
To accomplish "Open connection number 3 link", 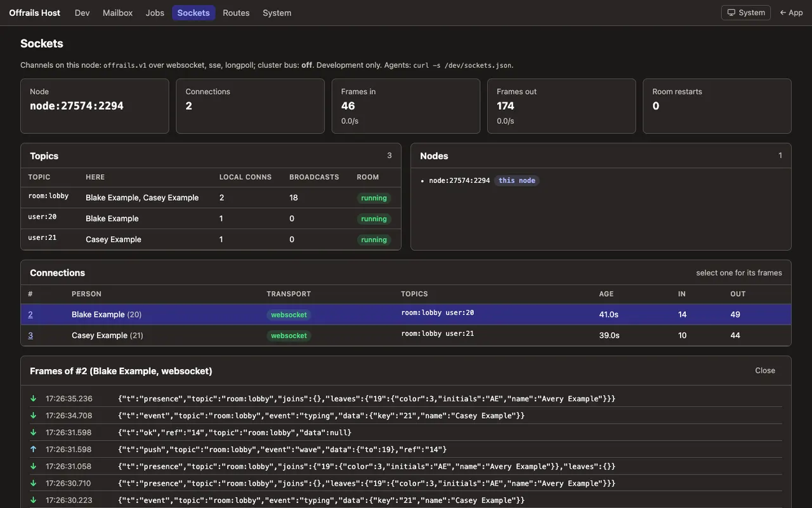I will point(30,335).
